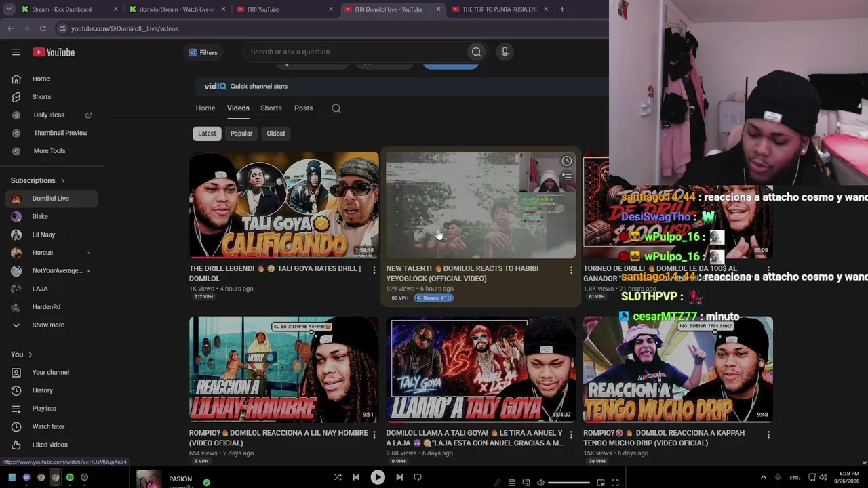Open Playlists
Viewport: 868px width, 488px height.
(52, 409)
